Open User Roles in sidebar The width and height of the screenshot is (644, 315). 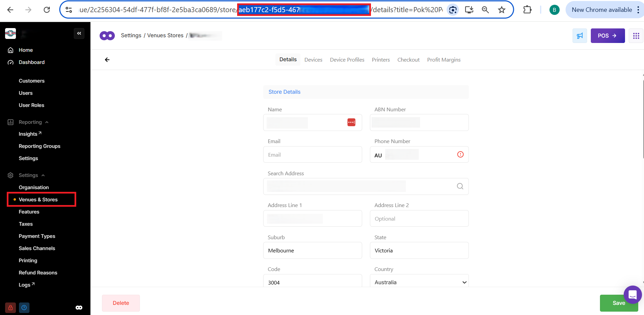click(32, 105)
